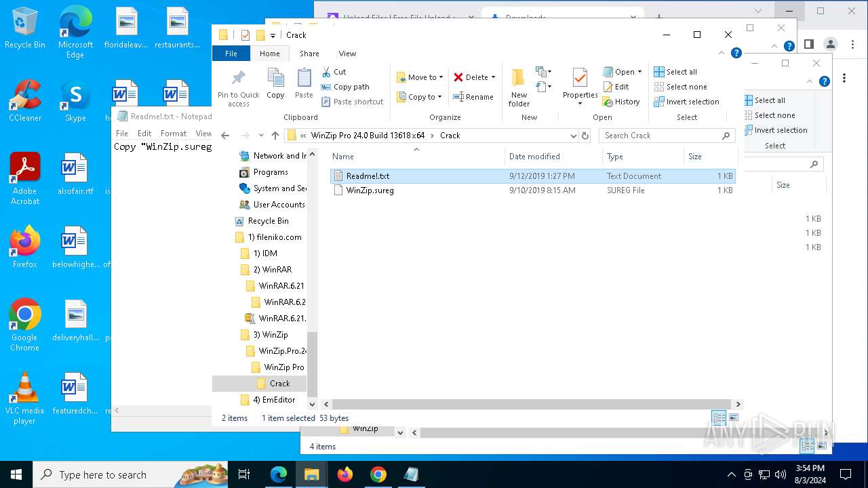Image resolution: width=868 pixels, height=488 pixels.
Task: Open Task View on taskbar
Action: tap(244, 474)
